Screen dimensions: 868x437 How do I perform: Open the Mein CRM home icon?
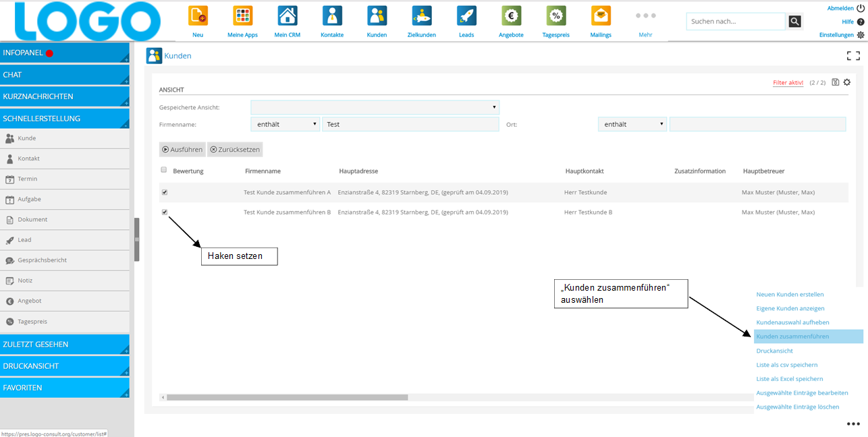(x=288, y=16)
